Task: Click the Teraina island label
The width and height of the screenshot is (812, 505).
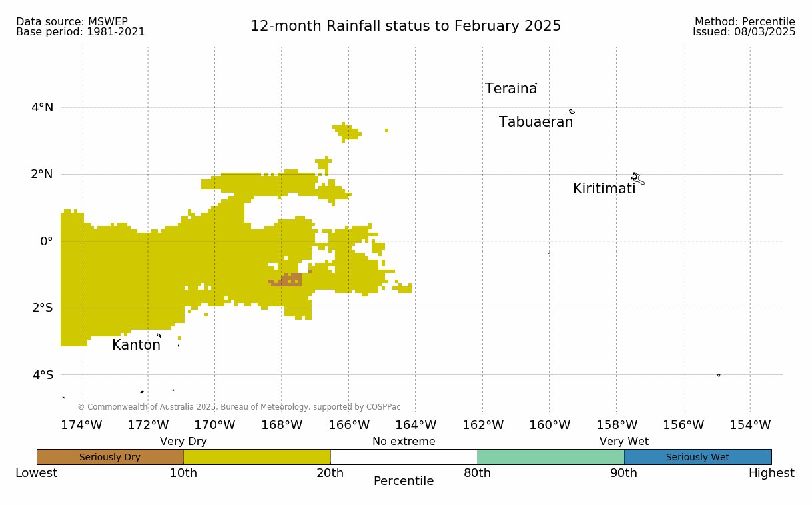Action: [511, 89]
